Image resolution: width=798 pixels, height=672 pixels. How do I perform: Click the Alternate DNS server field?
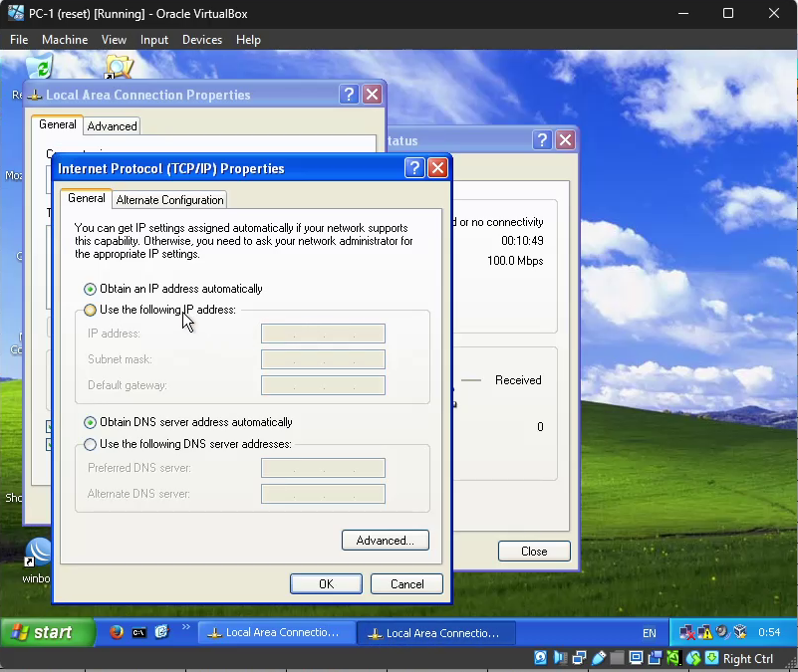pyautogui.click(x=323, y=494)
